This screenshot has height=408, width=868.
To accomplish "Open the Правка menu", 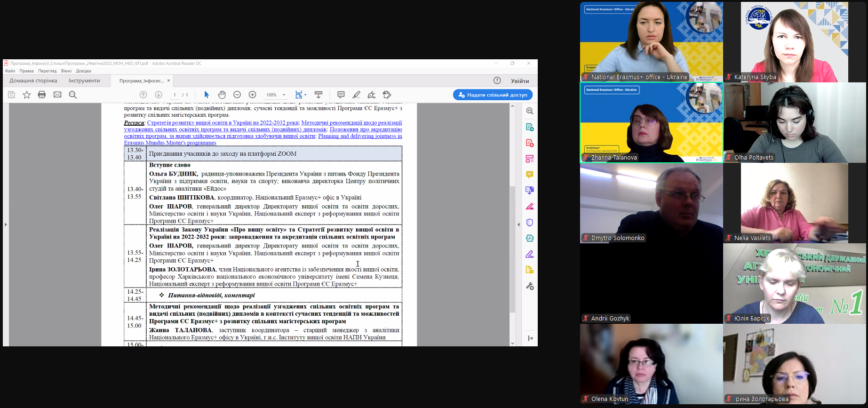I will (26, 71).
